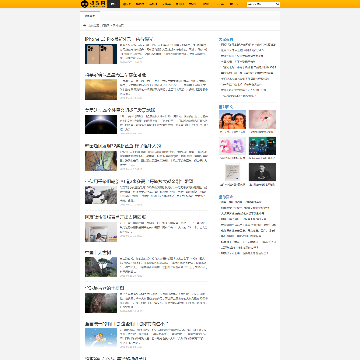This screenshot has height=360, width=360.
Task: Open the planet horizon from space thumbnail
Action: 101,125
